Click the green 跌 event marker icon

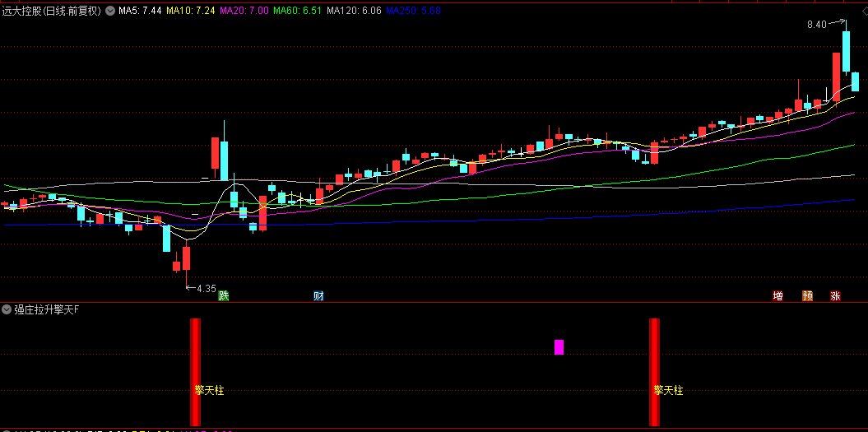(x=224, y=296)
